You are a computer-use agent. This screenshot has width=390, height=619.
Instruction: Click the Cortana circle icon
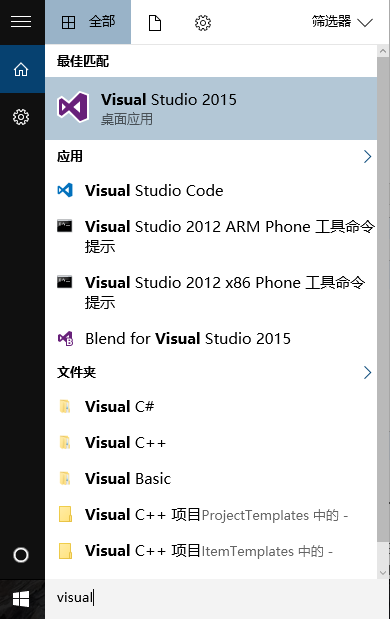(21, 555)
